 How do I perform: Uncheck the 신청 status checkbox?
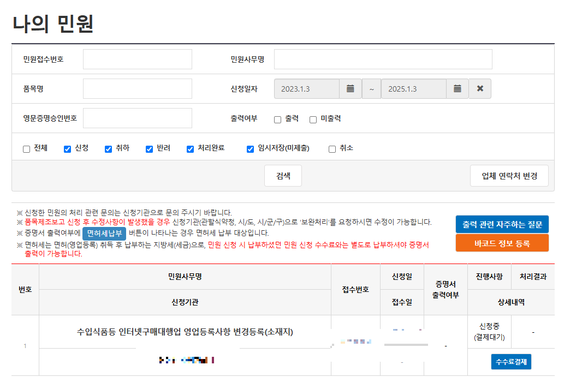68,149
